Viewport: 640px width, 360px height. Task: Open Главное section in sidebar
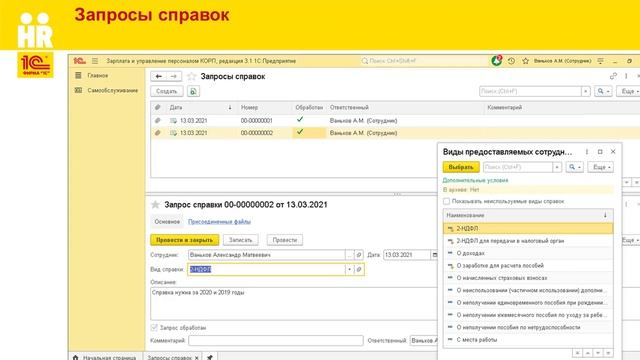click(x=98, y=76)
